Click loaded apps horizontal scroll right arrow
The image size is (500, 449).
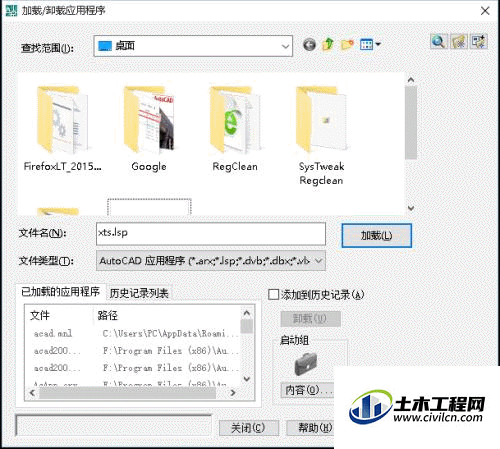pos(233,393)
